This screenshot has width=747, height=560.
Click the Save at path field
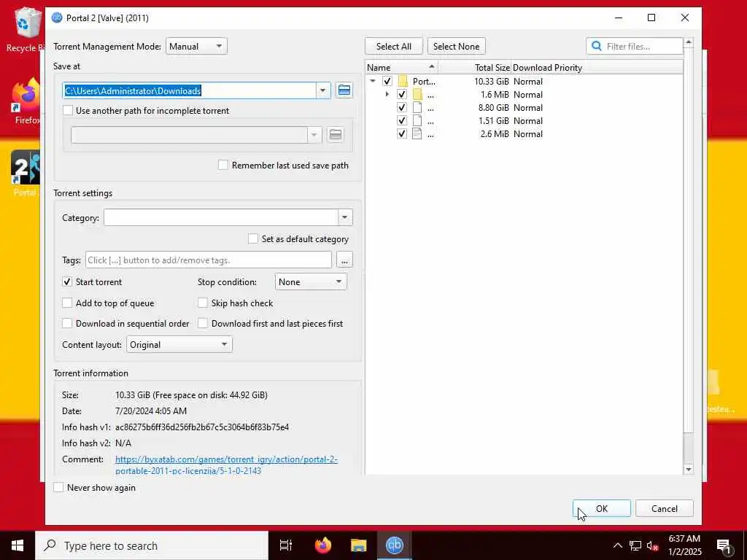coord(189,90)
